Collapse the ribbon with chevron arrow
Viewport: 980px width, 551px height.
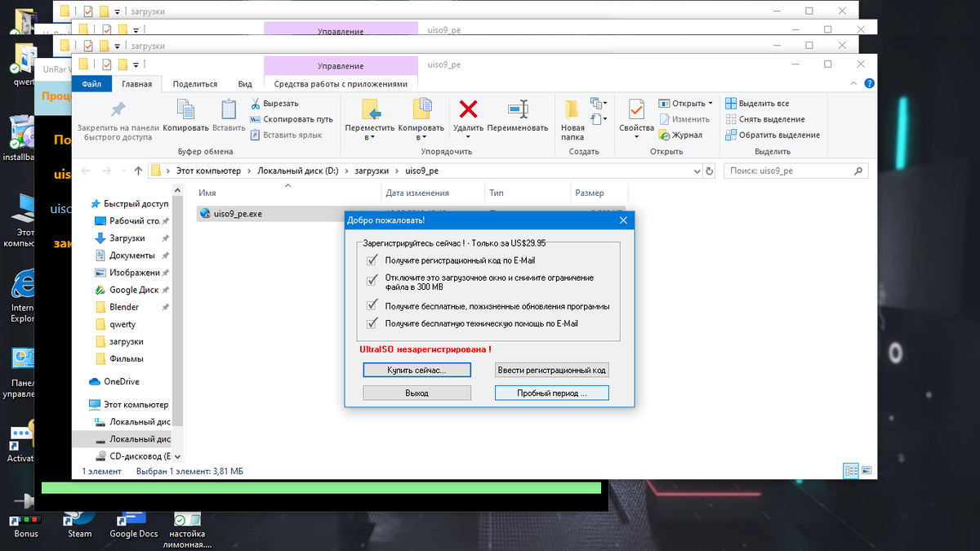tap(856, 82)
